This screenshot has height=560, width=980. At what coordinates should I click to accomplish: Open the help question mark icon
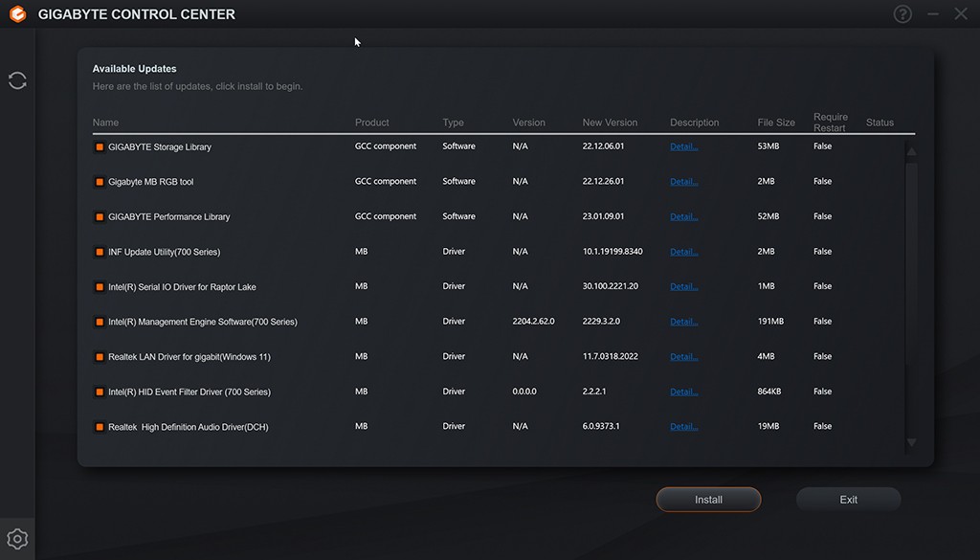[902, 14]
